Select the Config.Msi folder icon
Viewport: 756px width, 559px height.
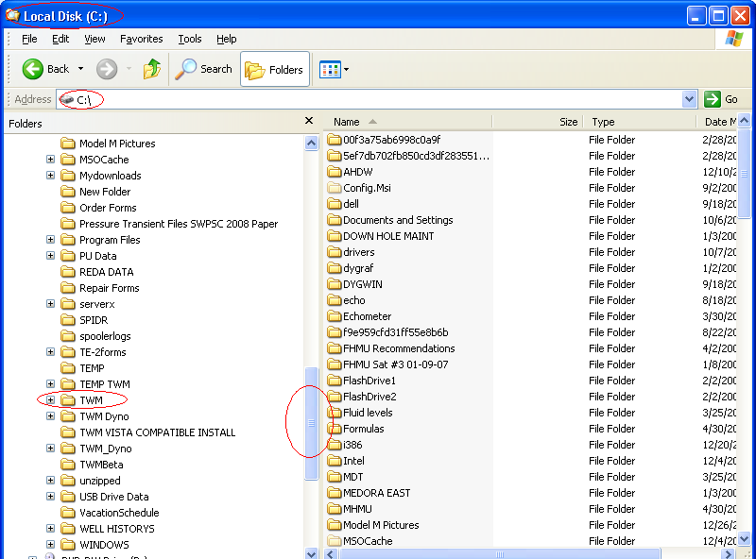tap(335, 188)
